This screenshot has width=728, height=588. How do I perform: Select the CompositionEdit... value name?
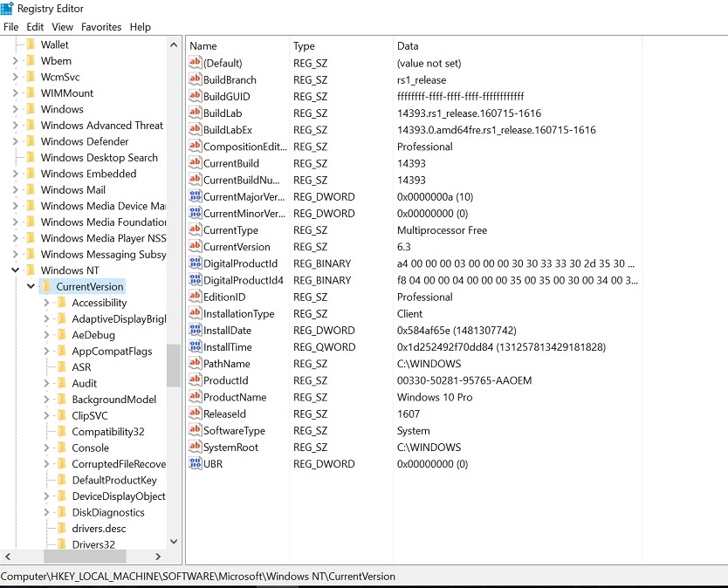244,147
